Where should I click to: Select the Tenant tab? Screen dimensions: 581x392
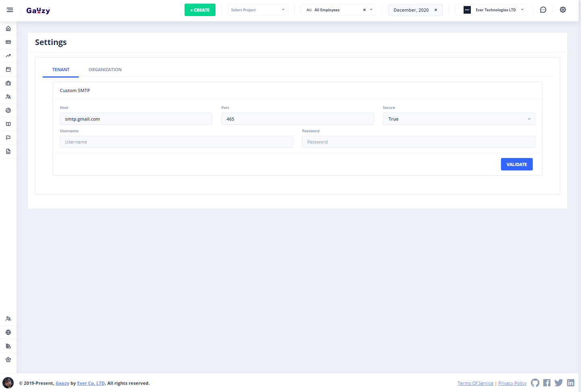[61, 70]
